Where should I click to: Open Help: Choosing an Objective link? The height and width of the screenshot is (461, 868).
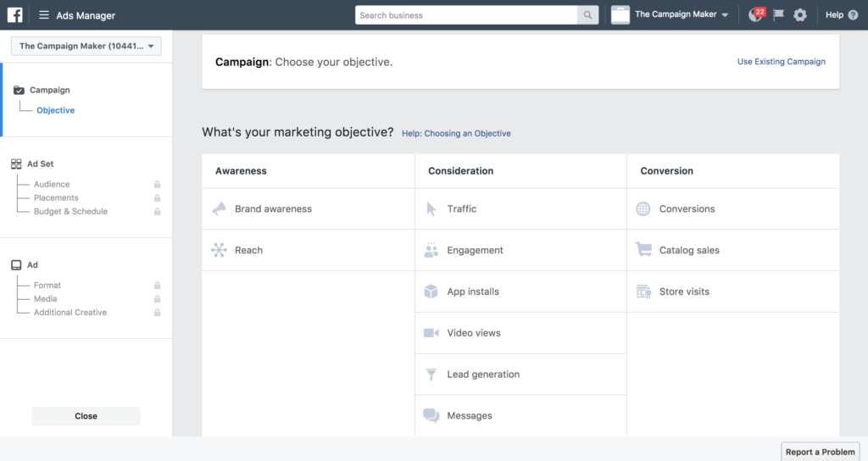tap(456, 133)
